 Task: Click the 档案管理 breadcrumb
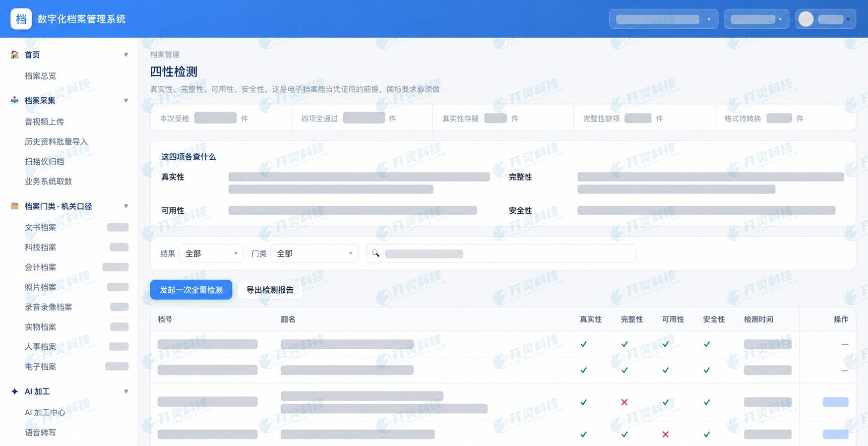point(165,55)
